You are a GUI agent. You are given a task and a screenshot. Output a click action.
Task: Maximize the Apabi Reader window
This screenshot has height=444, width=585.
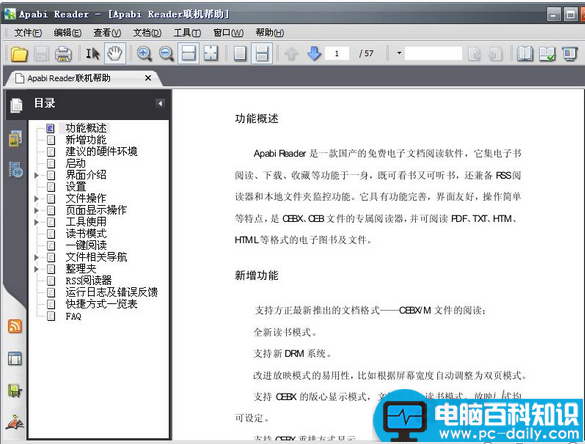pyautogui.click(x=570, y=15)
